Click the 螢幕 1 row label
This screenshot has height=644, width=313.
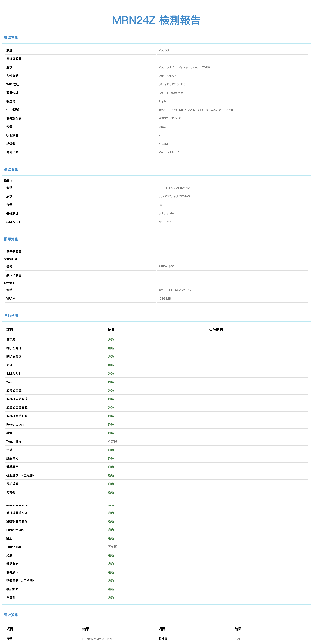pyautogui.click(x=11, y=267)
